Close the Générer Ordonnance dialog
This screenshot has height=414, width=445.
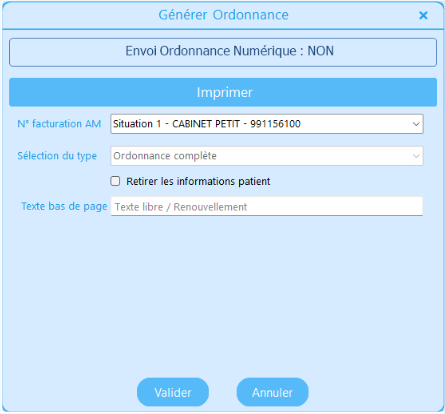click(423, 15)
